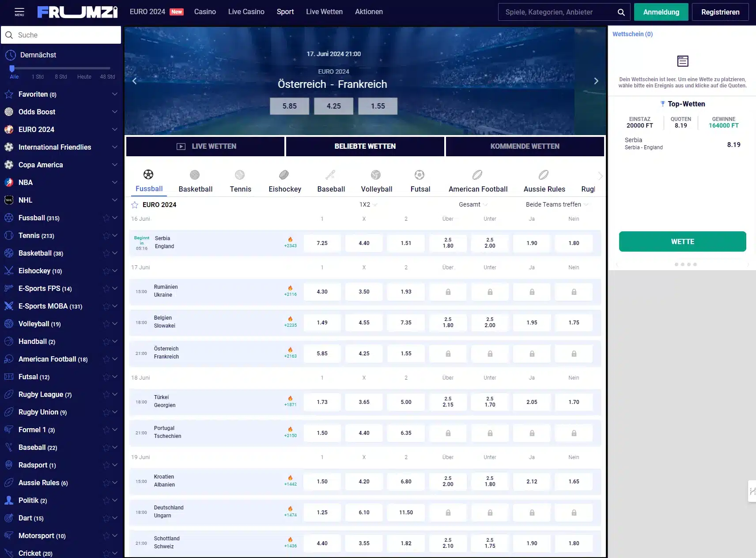Image resolution: width=756 pixels, height=558 pixels.
Task: Favorite Fussball with its star
Action: tap(106, 218)
